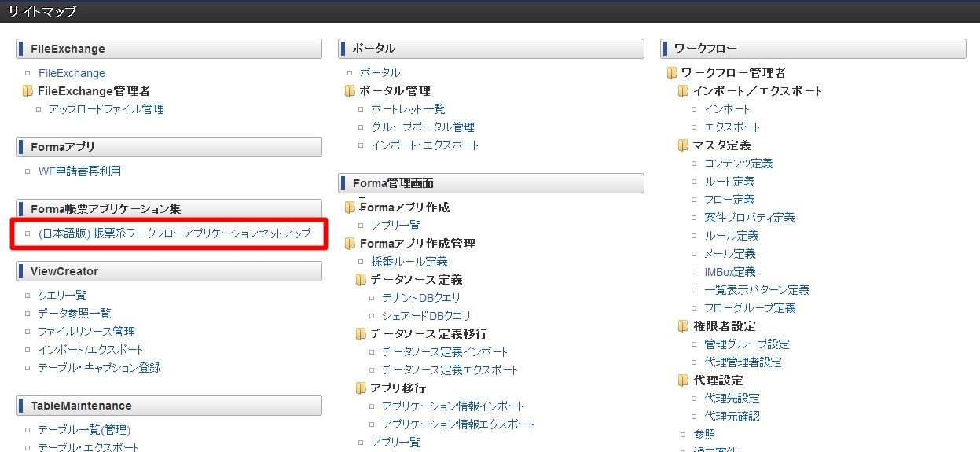The width and height of the screenshot is (980, 452).
Task: Click the データソース定義移行 folder icon
Action: coord(362,334)
